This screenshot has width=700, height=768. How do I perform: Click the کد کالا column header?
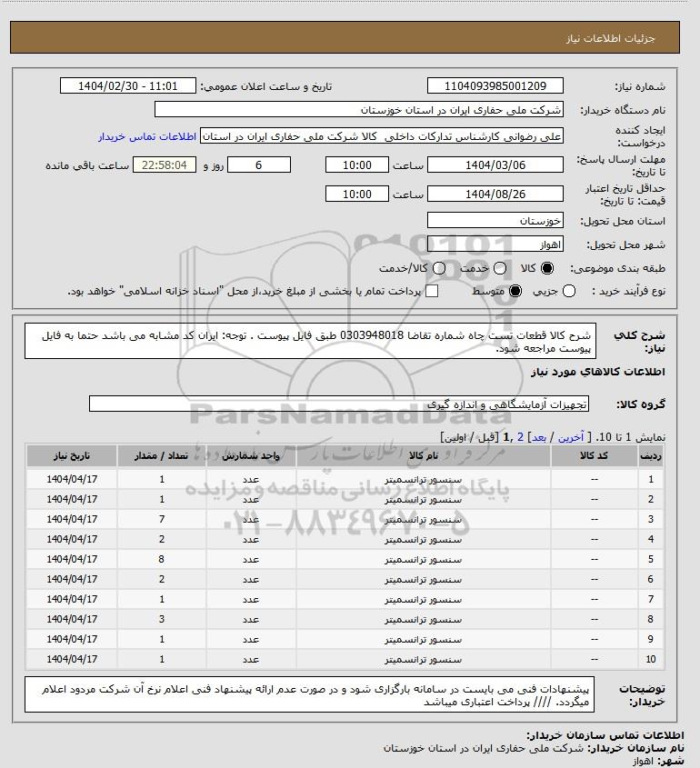tap(595, 456)
